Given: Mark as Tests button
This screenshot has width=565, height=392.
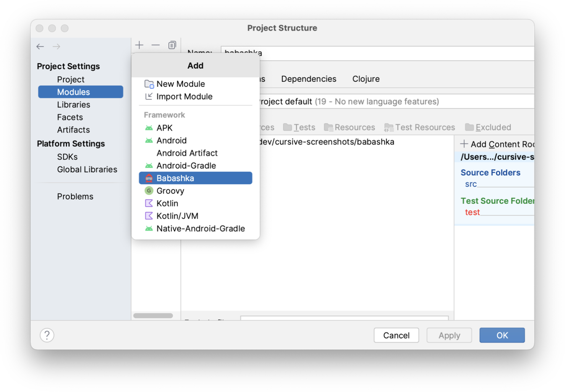Looking at the screenshot, I should [299, 127].
